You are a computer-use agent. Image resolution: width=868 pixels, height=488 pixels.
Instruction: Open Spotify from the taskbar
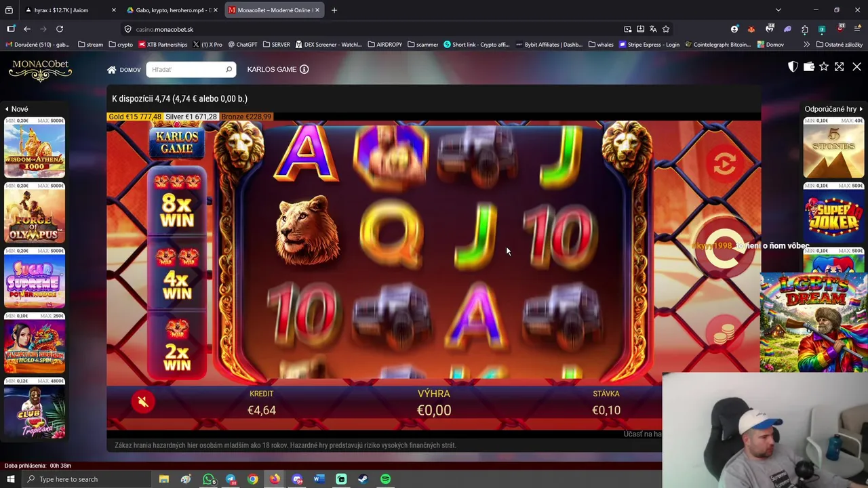(x=385, y=479)
